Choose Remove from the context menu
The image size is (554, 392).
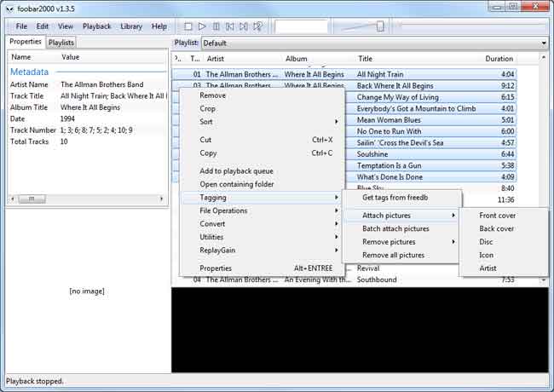(x=262, y=95)
